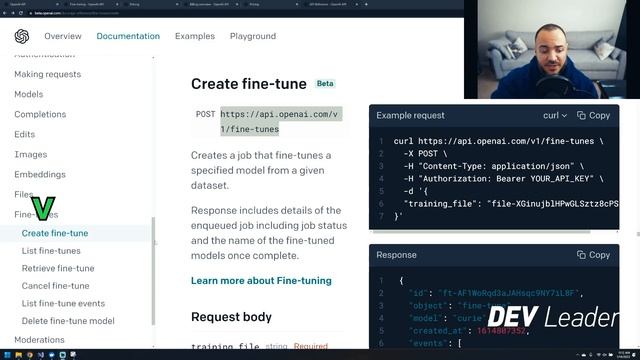Click the curl command first code line
The image size is (640, 360).
(x=498, y=141)
